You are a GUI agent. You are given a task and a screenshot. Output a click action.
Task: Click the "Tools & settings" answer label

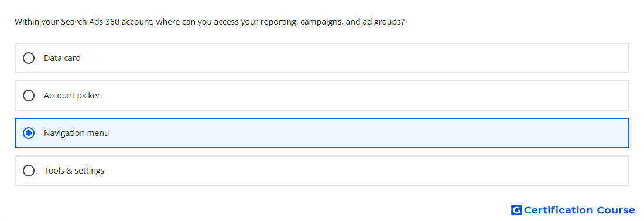(x=74, y=171)
